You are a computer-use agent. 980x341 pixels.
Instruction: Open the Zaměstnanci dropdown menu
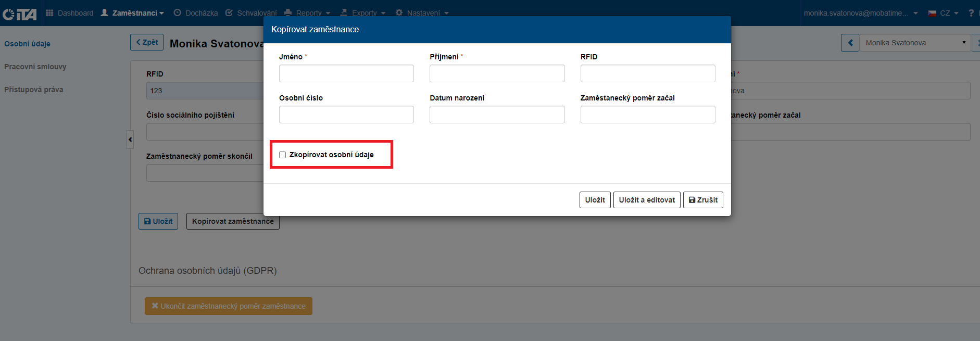(133, 13)
